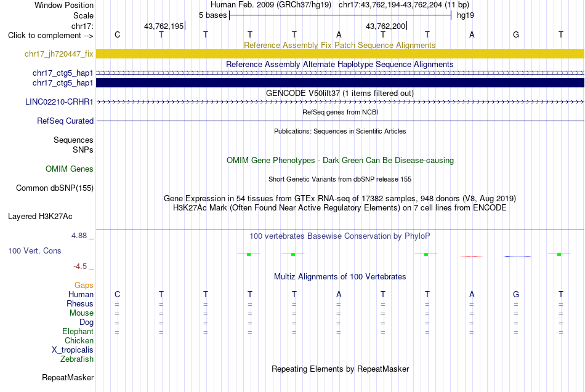Click the LINC02210-CRHR1 gene label

point(59,102)
